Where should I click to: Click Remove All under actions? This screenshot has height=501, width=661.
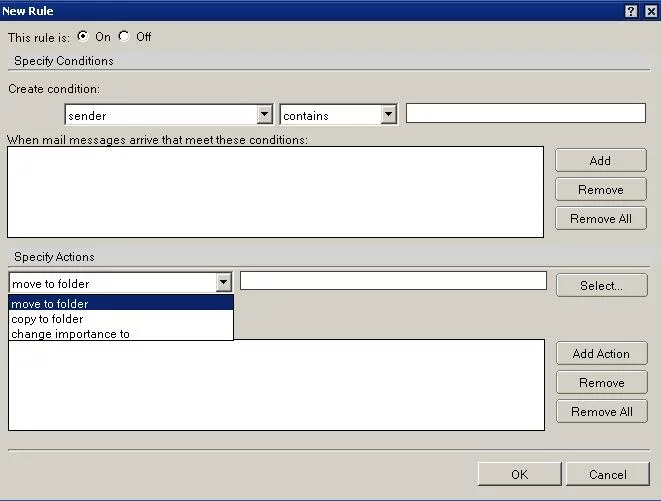[601, 412]
